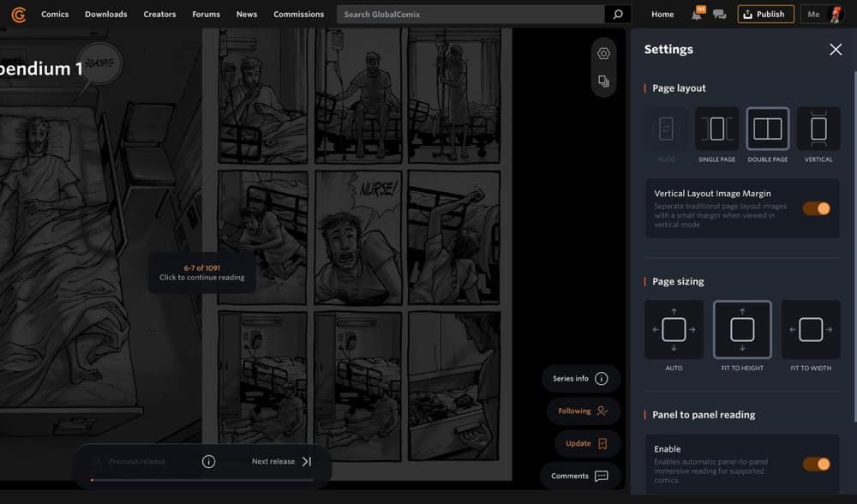Open the Comics menu
This screenshot has height=504, width=857.
(x=55, y=15)
